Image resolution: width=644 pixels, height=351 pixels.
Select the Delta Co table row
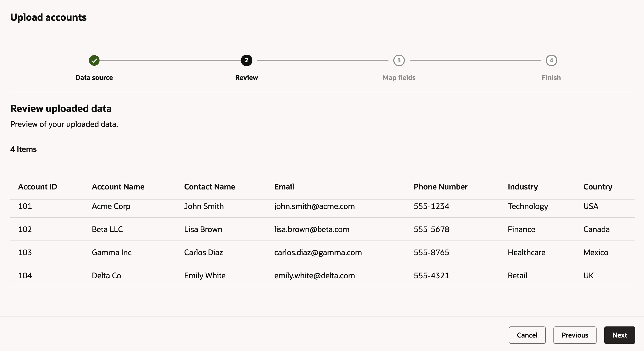[323, 276]
